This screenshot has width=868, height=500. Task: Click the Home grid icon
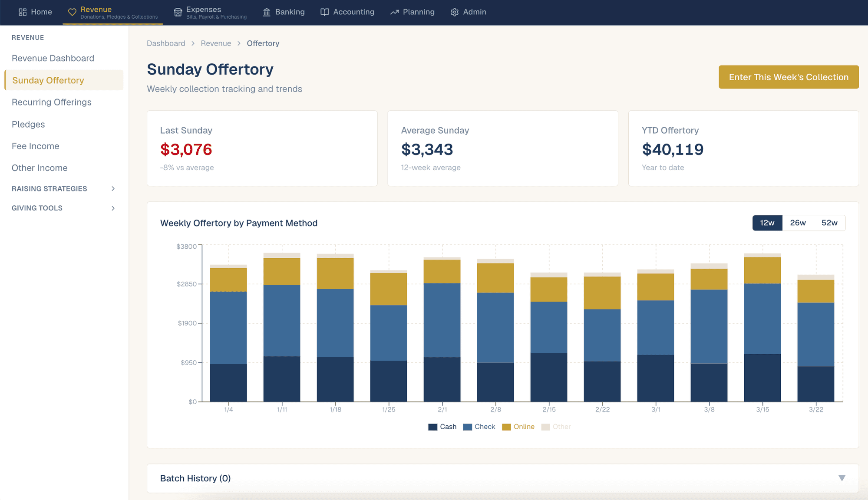click(23, 12)
